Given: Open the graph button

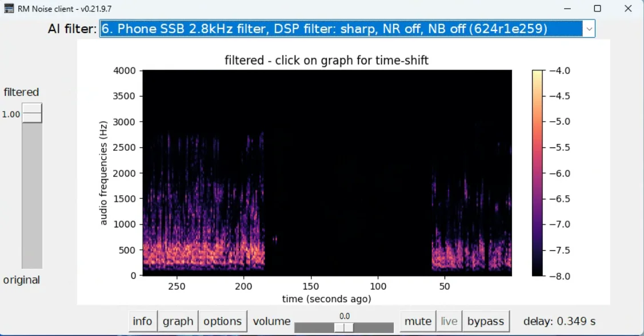Looking at the screenshot, I should click(x=178, y=321).
